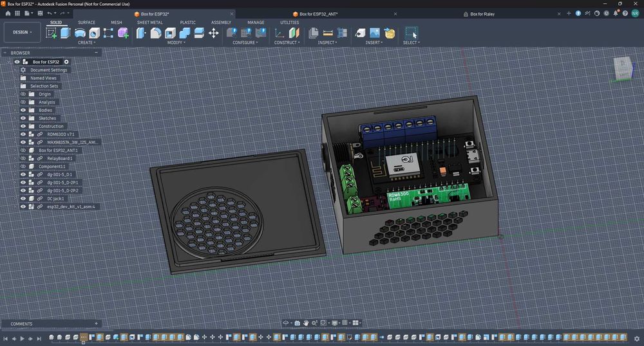The image size is (644, 346).
Task: Select the Fillet tool
Action: [156, 33]
